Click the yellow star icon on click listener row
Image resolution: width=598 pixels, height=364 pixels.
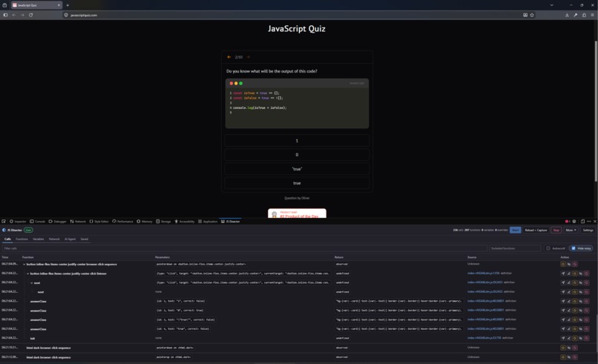pos(575,274)
